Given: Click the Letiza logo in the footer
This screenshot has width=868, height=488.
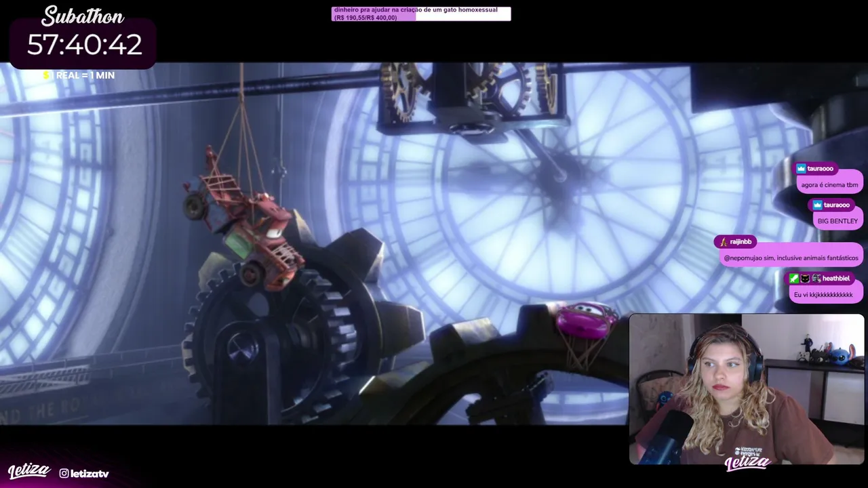Looking at the screenshot, I should [x=28, y=471].
